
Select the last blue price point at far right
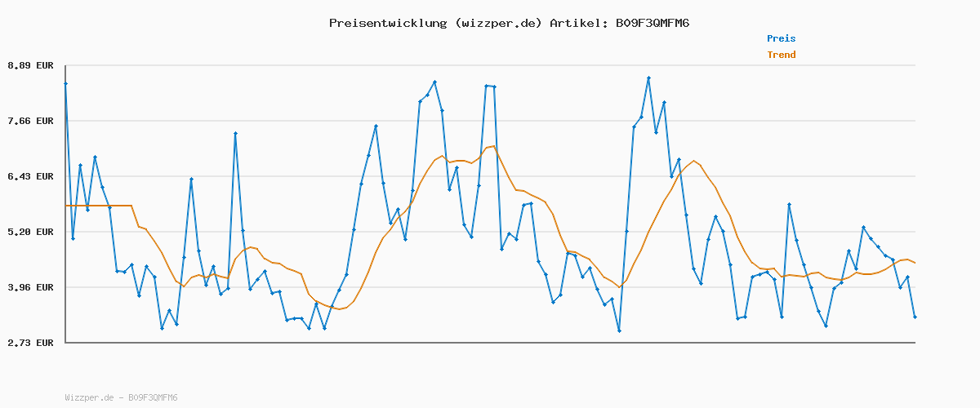(x=915, y=317)
